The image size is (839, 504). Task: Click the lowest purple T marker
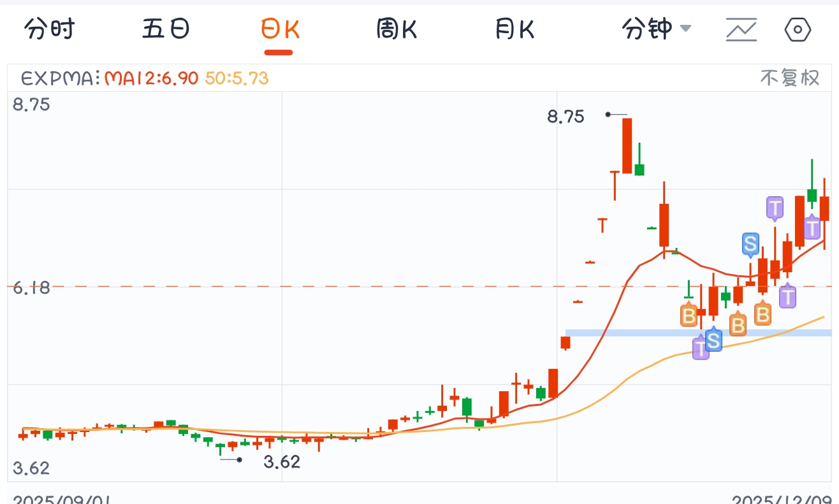[x=701, y=348]
